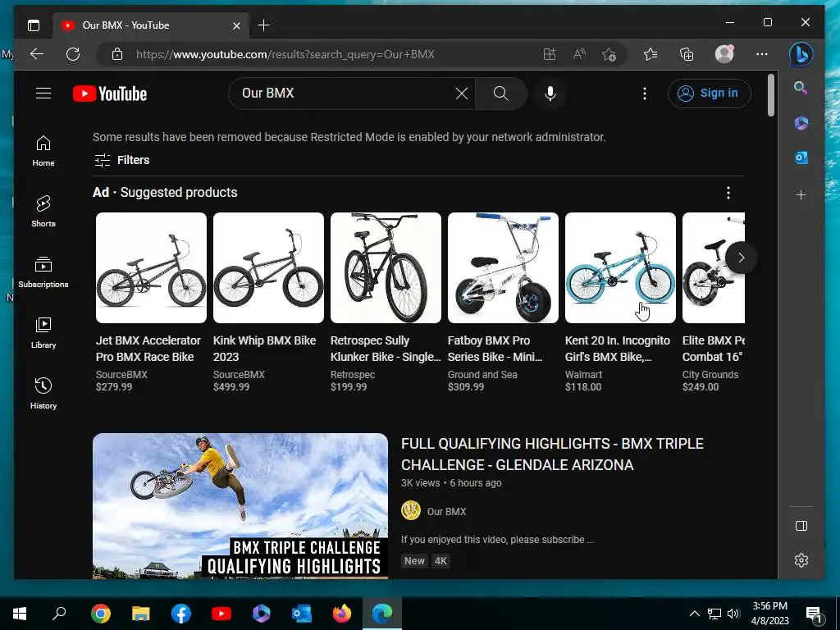840x630 pixels.
Task: Open Microsoft 365 in Edge sidebar
Action: pyautogui.click(x=801, y=123)
